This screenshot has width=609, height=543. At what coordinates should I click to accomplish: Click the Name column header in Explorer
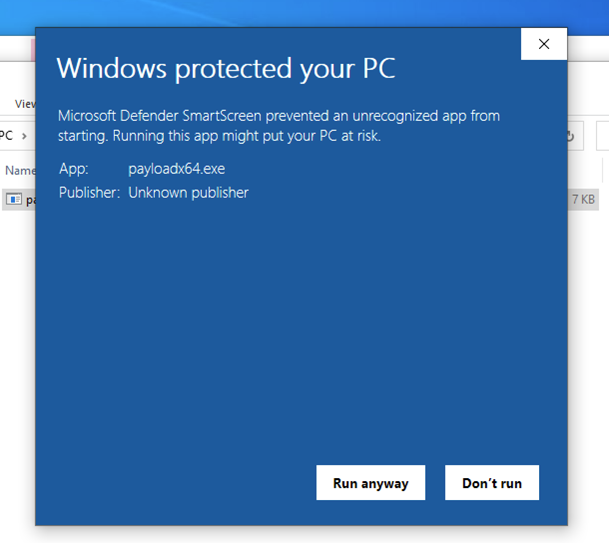(20, 170)
